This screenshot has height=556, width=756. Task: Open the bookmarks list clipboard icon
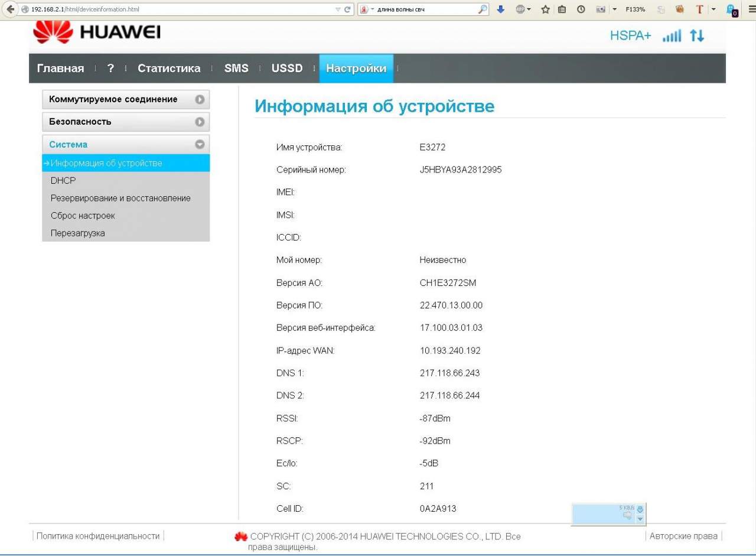tap(562, 9)
